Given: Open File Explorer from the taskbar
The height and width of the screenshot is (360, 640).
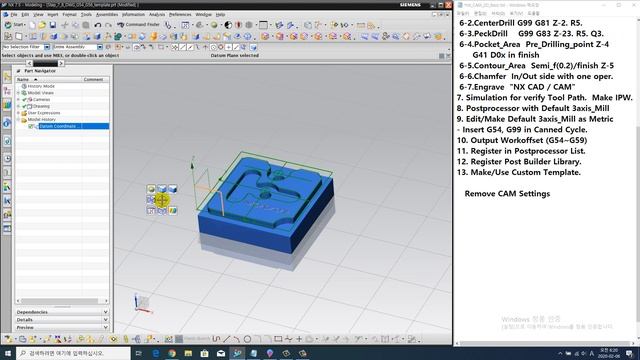Looking at the screenshot, I should tap(188, 353).
